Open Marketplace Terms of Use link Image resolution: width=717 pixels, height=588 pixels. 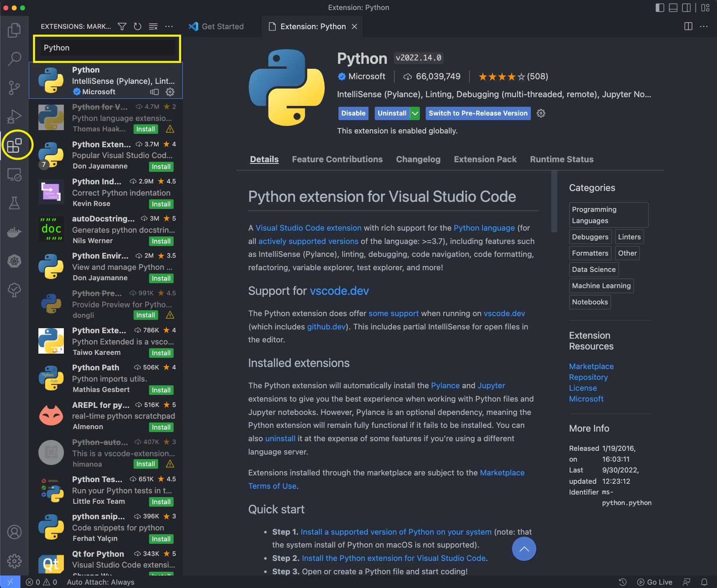click(x=386, y=479)
